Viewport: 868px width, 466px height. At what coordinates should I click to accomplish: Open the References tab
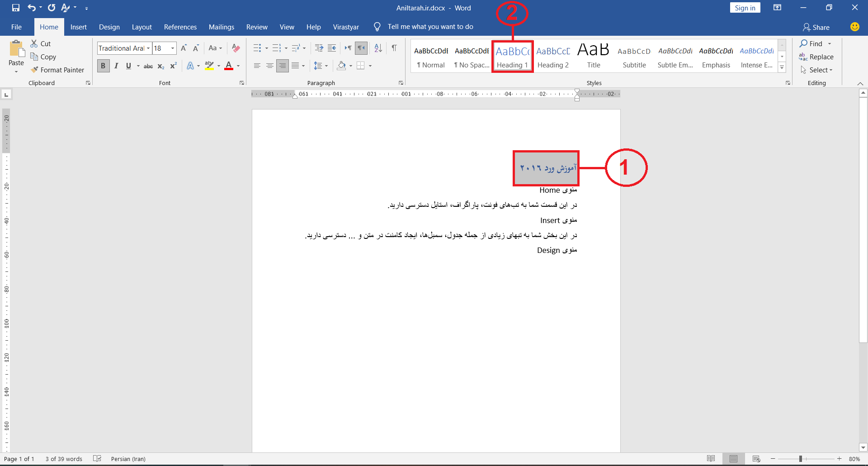[x=180, y=27]
